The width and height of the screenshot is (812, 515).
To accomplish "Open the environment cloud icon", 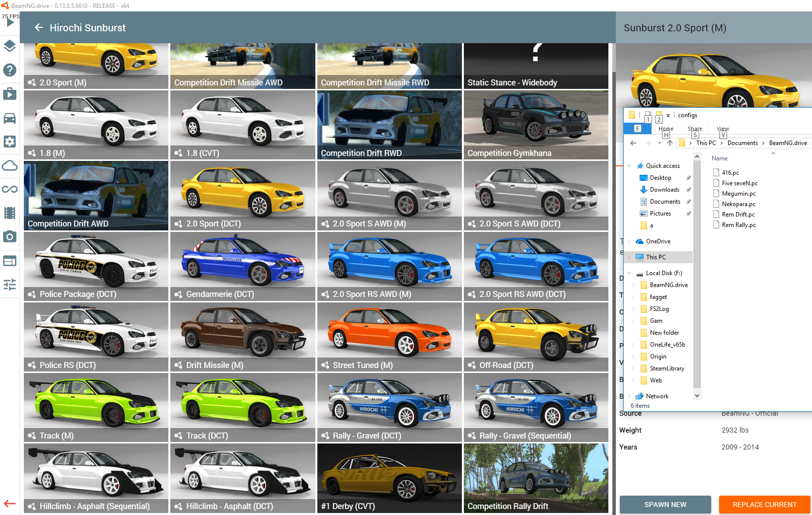I will point(10,165).
